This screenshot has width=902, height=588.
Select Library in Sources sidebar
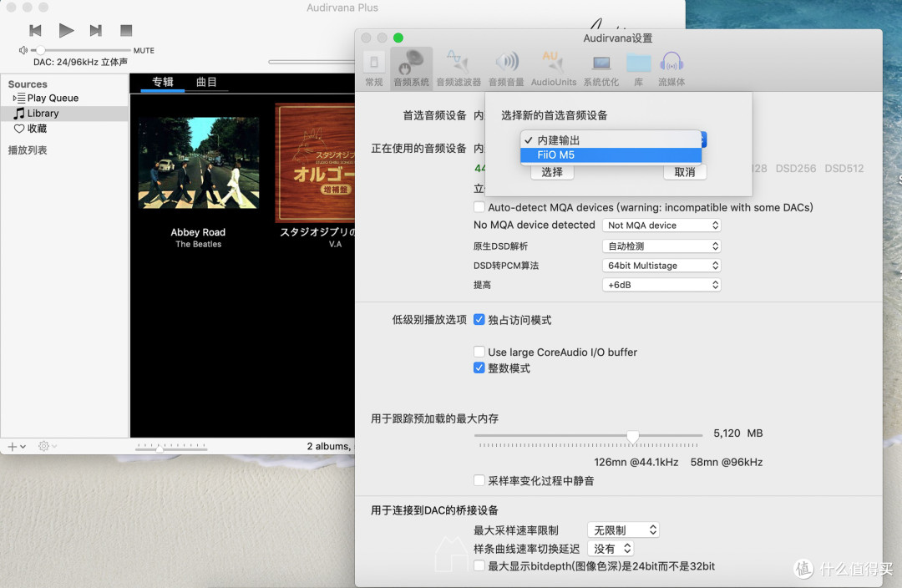43,114
